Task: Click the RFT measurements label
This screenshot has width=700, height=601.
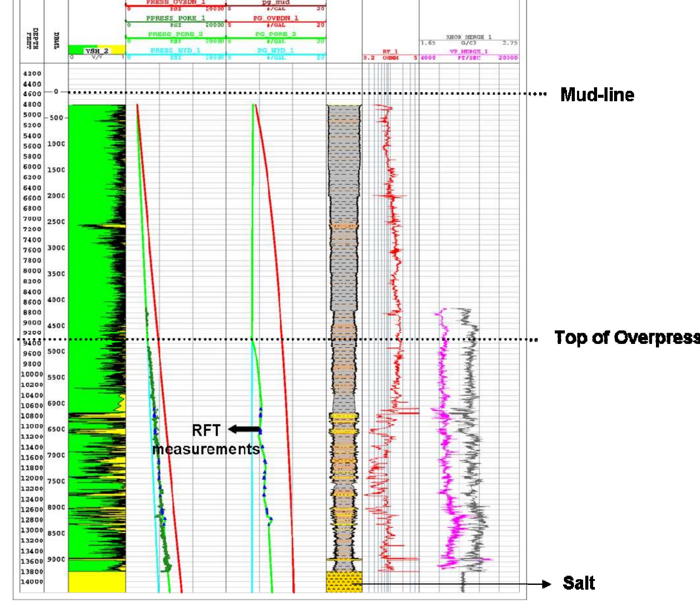Action: click(x=206, y=440)
